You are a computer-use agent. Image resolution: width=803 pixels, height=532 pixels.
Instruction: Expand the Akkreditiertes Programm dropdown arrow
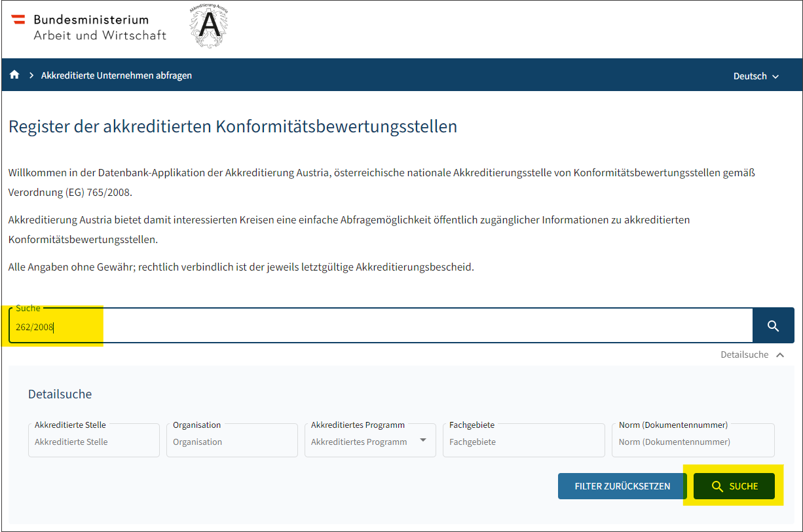coord(423,440)
